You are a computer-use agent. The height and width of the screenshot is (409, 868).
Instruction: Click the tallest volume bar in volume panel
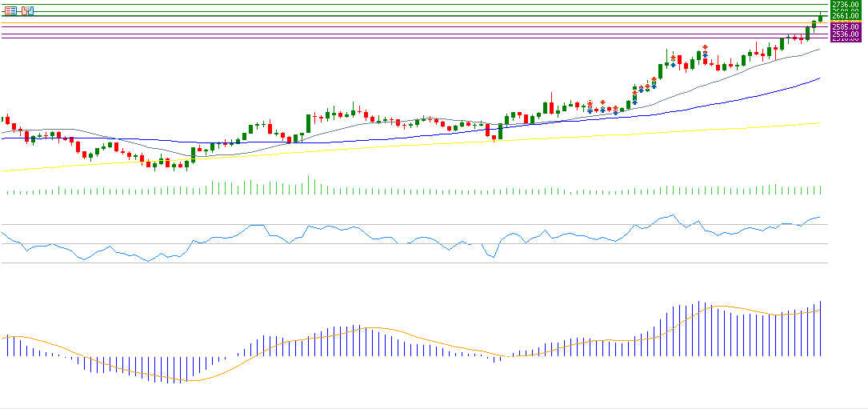pos(308,185)
